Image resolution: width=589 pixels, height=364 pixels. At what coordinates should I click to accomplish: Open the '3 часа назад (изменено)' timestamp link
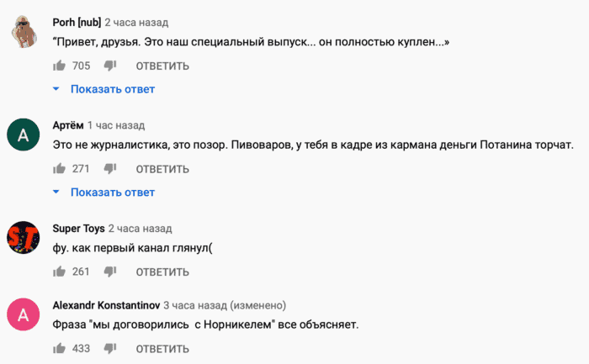click(225, 305)
